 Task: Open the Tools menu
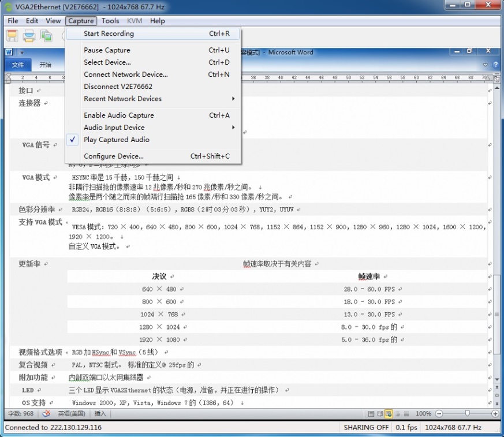tap(110, 21)
